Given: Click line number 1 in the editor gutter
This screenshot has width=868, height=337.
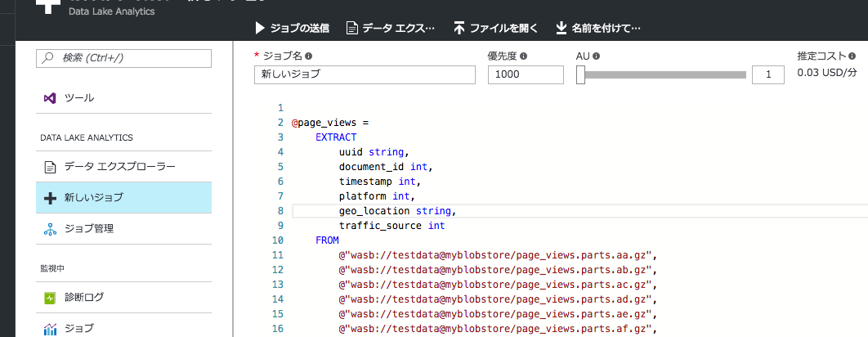Looking at the screenshot, I should (280, 107).
